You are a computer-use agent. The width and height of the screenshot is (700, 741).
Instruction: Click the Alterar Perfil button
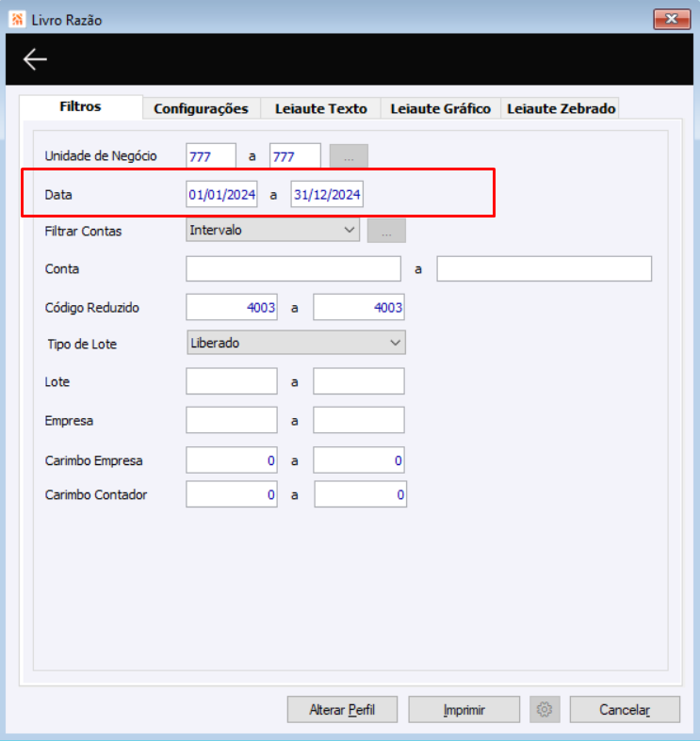click(x=342, y=709)
